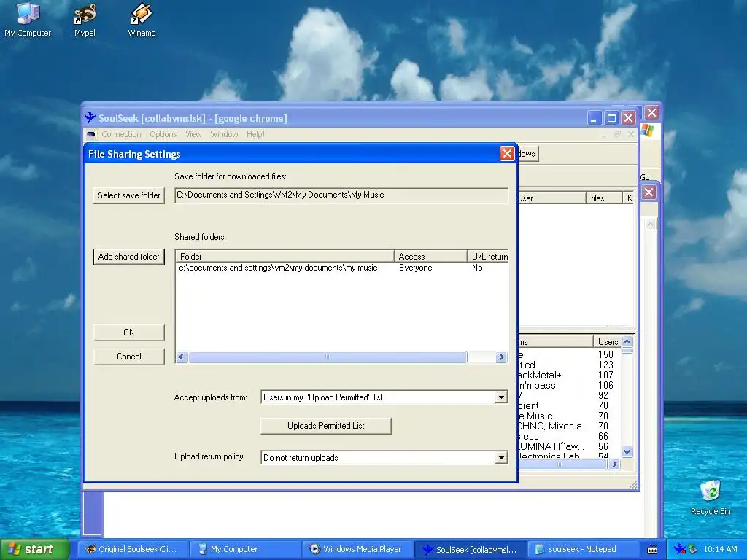Dismiss dialog with the Cancel button

(x=129, y=357)
